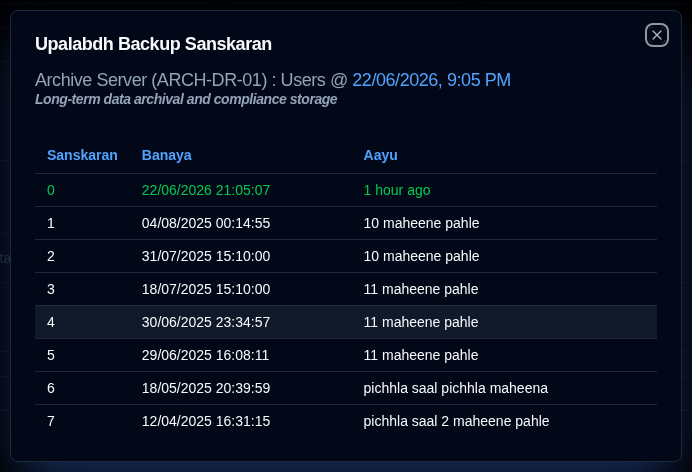Image resolution: width=692 pixels, height=472 pixels.
Task: Click 'pichhla saal pichhla maheena' age cell
Action: point(455,388)
